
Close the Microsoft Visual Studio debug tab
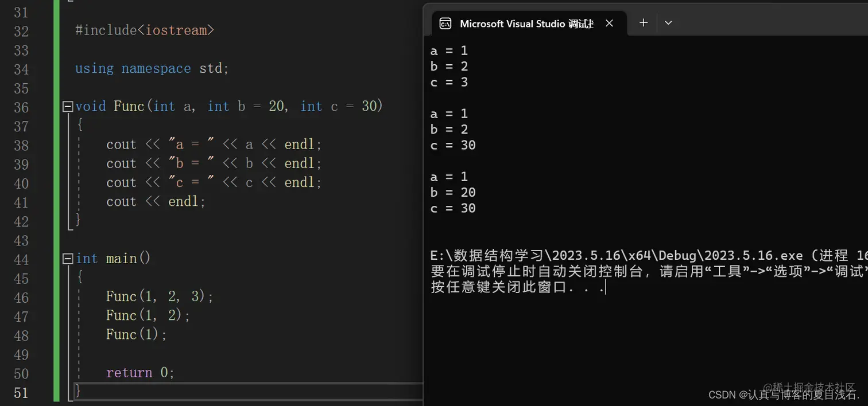(x=610, y=24)
